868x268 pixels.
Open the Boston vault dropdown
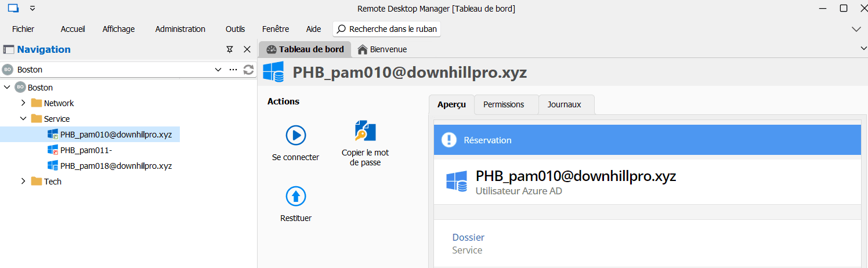click(x=218, y=70)
